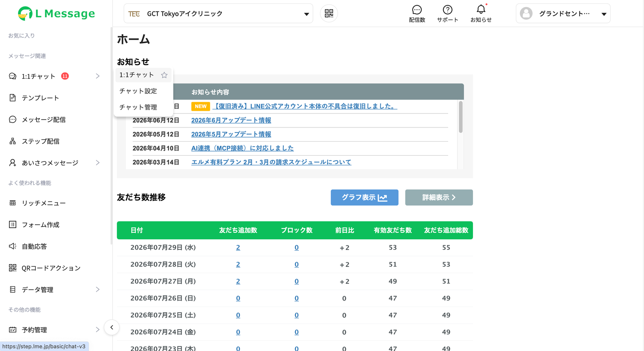644x351 pixels.
Task: Click 友だち追加数 value for 07月27日
Action: pos(238,281)
